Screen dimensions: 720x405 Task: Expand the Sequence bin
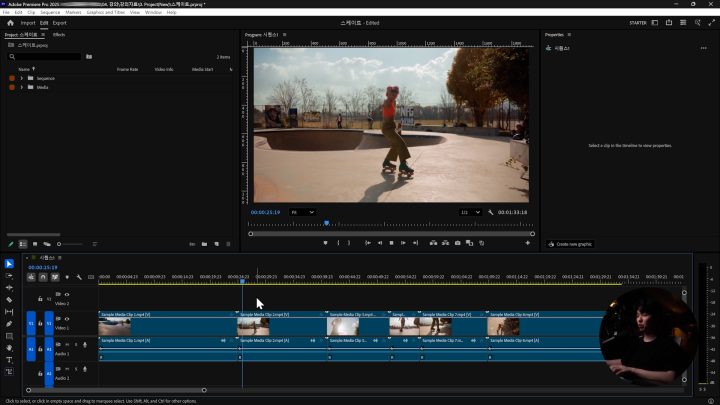21,78
